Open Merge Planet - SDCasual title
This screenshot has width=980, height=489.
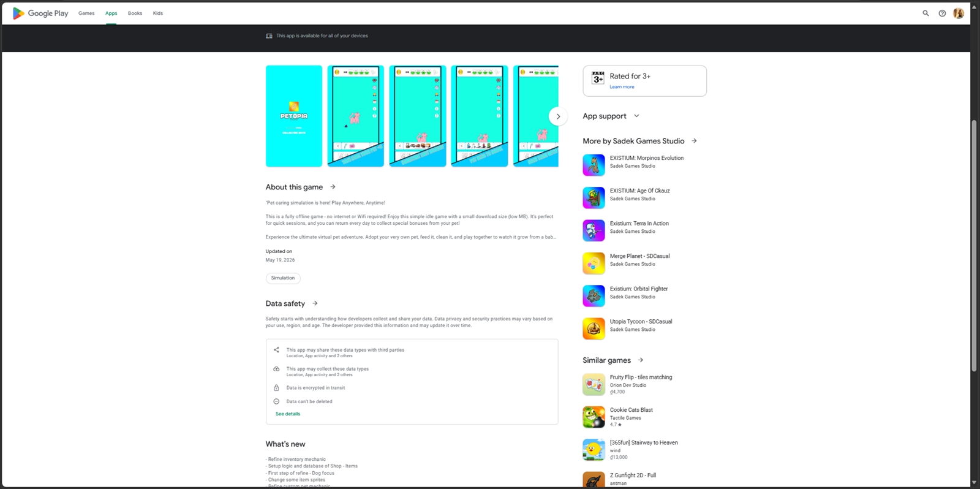click(x=639, y=256)
